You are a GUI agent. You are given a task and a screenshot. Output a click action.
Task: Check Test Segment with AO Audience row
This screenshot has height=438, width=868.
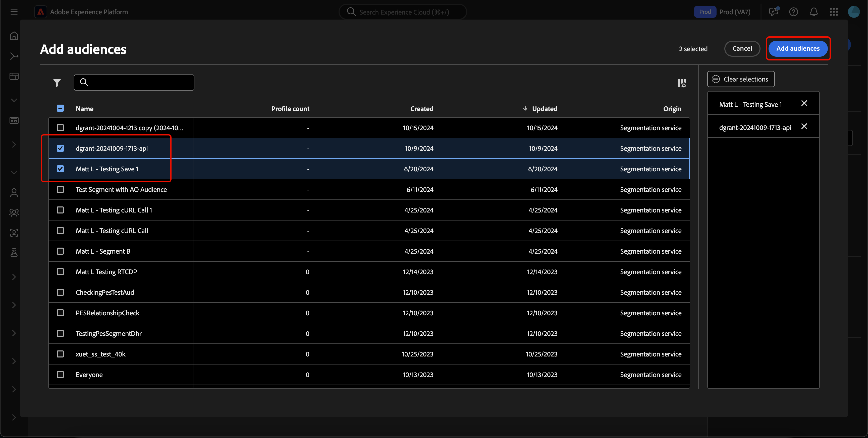pyautogui.click(x=60, y=190)
